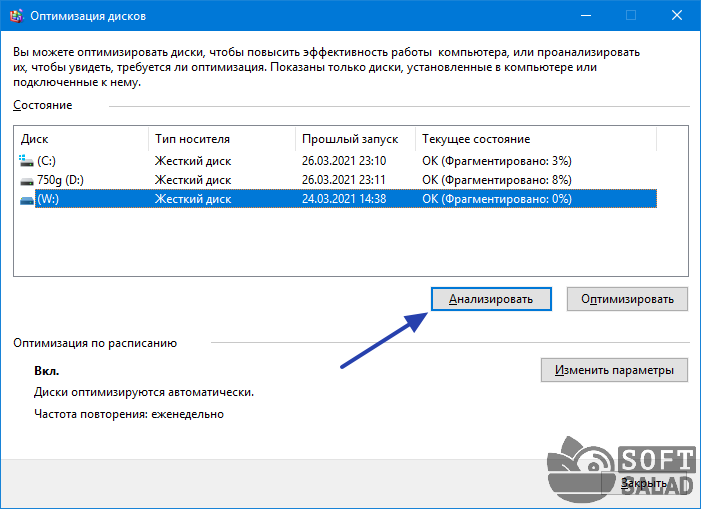Click date 26.03.2021 23:10
Screen dimensions: 701x509
pos(344,161)
